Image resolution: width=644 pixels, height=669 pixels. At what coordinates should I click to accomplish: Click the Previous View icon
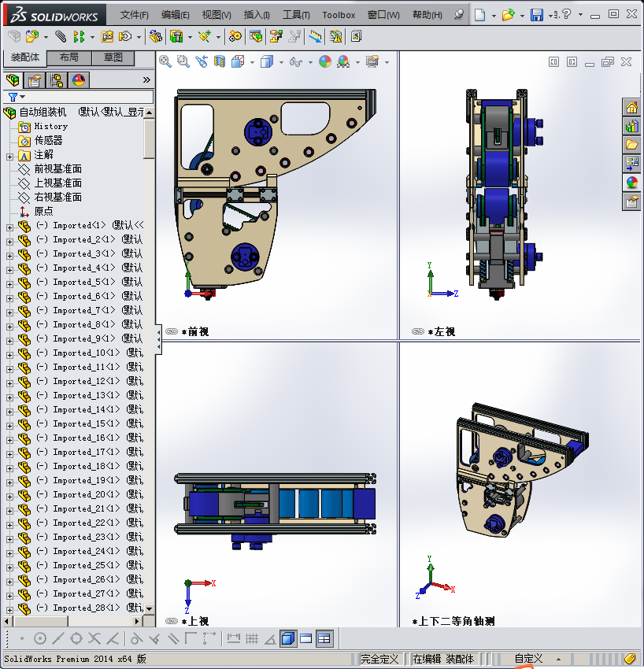pos(202,62)
